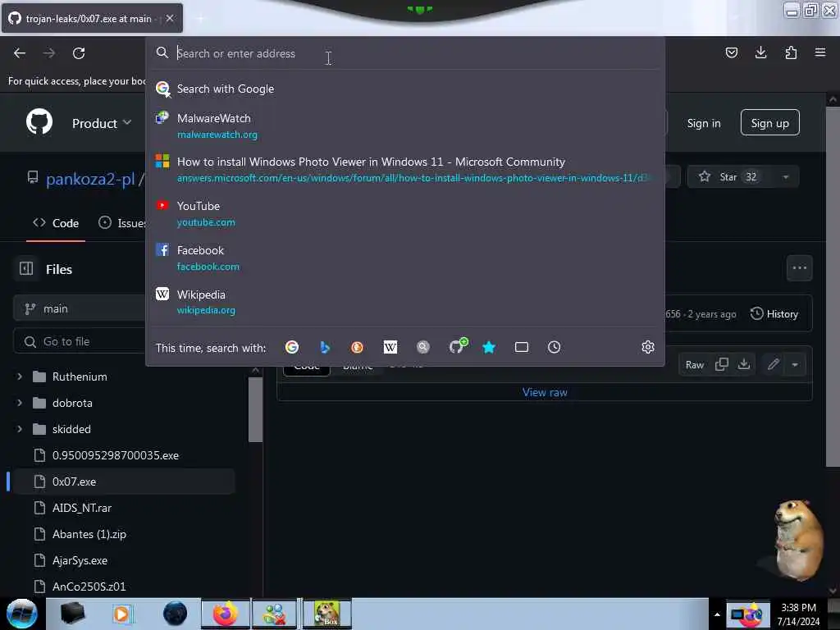Go back with the browser back arrow
Viewport: 840px width, 630px height.
click(x=20, y=53)
